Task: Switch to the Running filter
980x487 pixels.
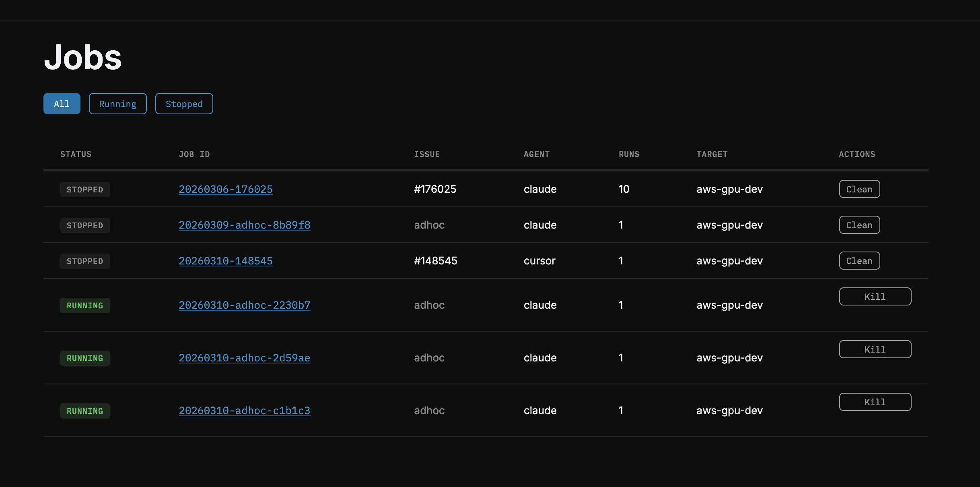Action: click(x=117, y=104)
